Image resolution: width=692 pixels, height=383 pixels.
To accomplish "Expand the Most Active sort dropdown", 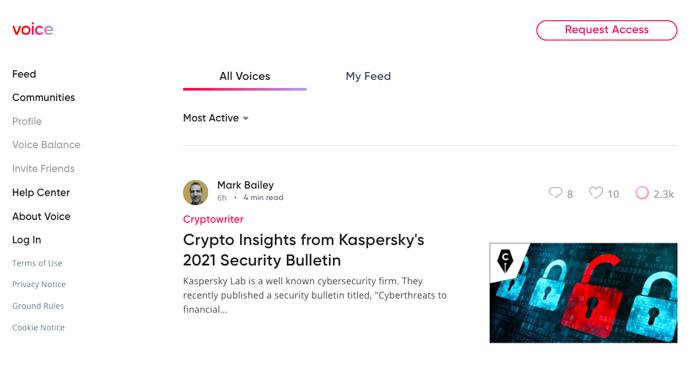I will pyautogui.click(x=216, y=118).
